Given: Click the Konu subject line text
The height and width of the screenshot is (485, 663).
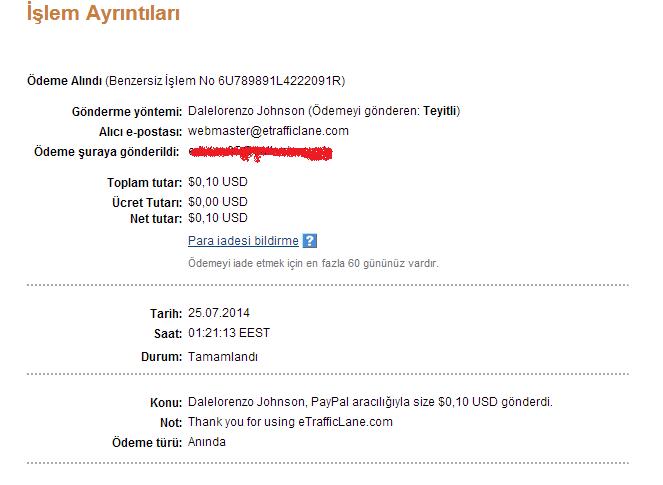Looking at the screenshot, I should tap(370, 402).
